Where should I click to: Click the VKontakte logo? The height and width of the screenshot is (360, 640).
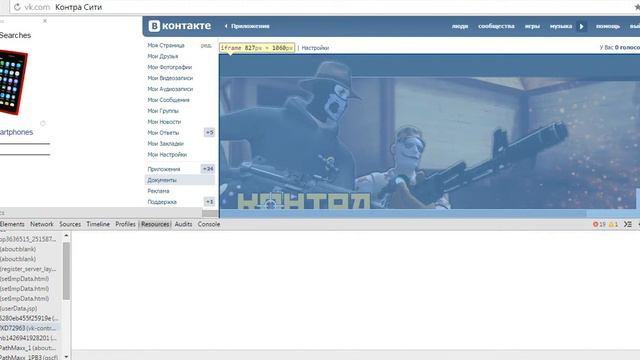pyautogui.click(x=180, y=26)
